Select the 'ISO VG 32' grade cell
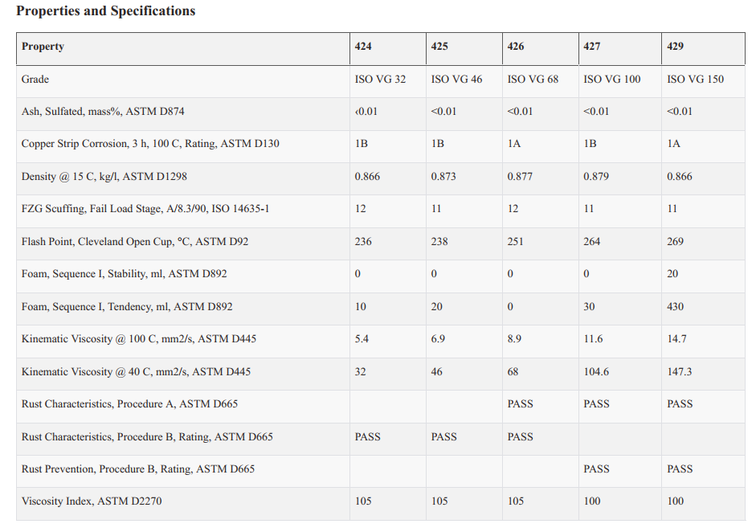The image size is (756, 532). point(380,80)
